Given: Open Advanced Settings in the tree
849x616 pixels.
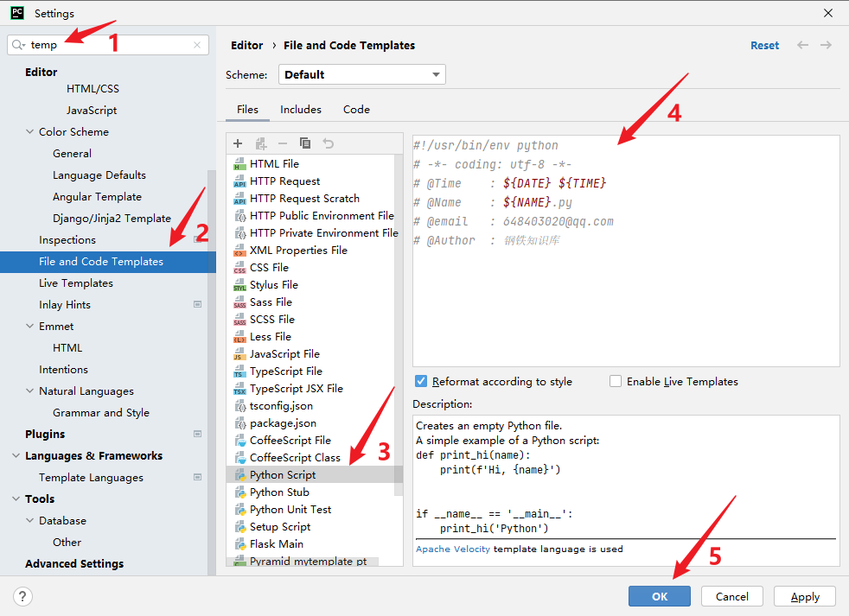Looking at the screenshot, I should pos(74,563).
